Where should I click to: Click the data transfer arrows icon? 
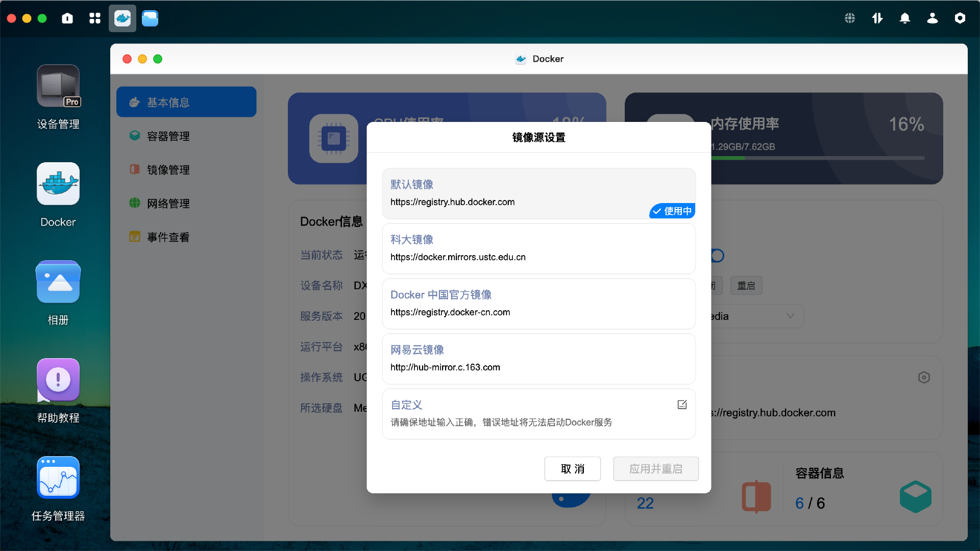877,18
